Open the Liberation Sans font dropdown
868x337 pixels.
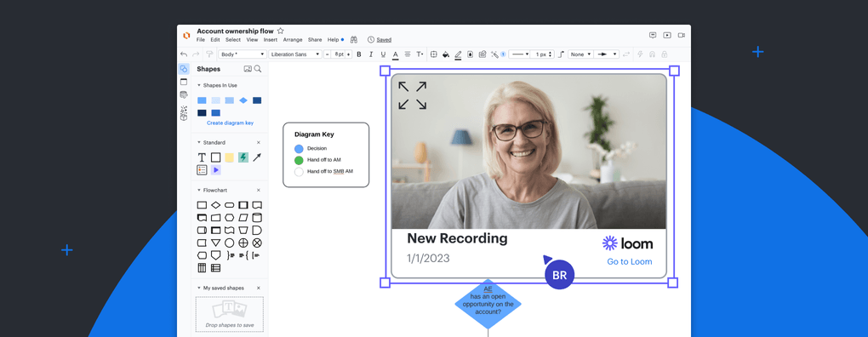(295, 54)
